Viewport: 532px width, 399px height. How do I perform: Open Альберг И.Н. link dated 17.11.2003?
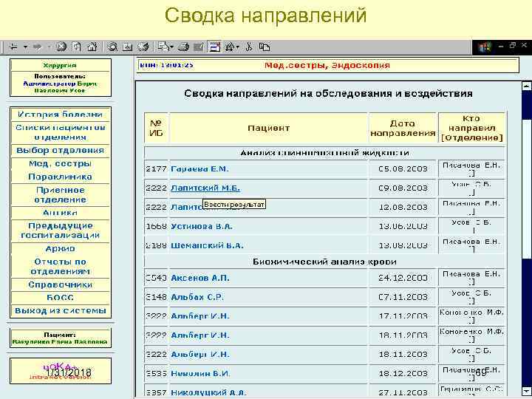(200, 316)
